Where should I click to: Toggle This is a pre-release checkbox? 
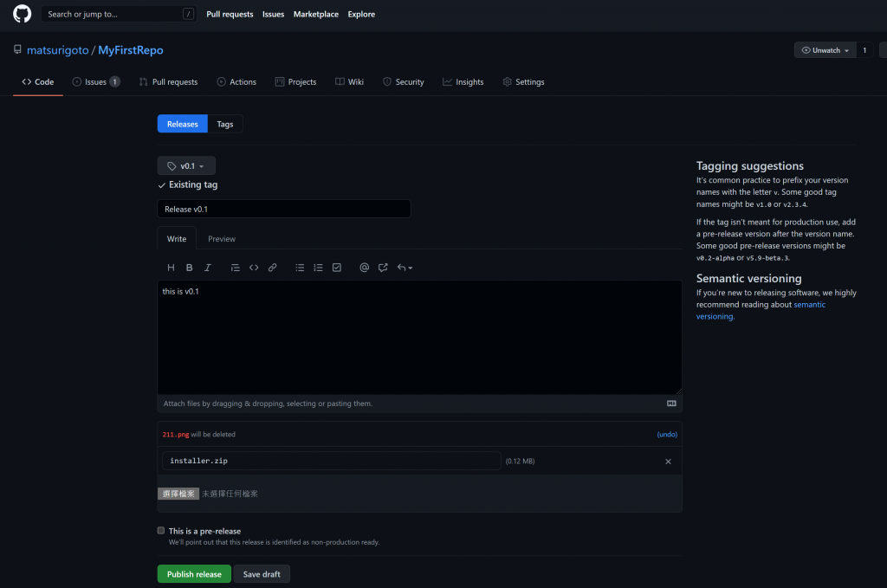point(161,530)
